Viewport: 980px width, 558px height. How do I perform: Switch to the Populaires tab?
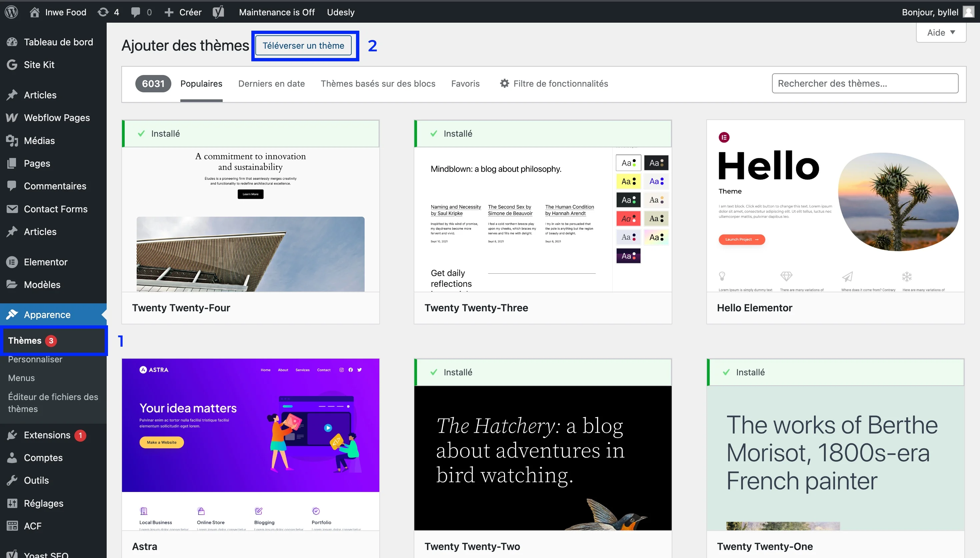click(x=201, y=84)
